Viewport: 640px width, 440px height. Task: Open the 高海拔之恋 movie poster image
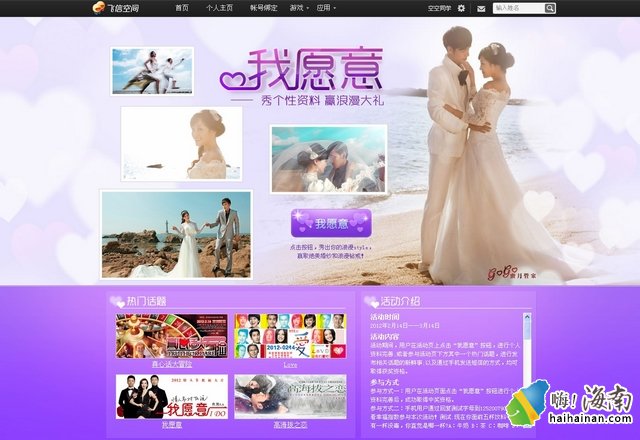[x=290, y=397]
